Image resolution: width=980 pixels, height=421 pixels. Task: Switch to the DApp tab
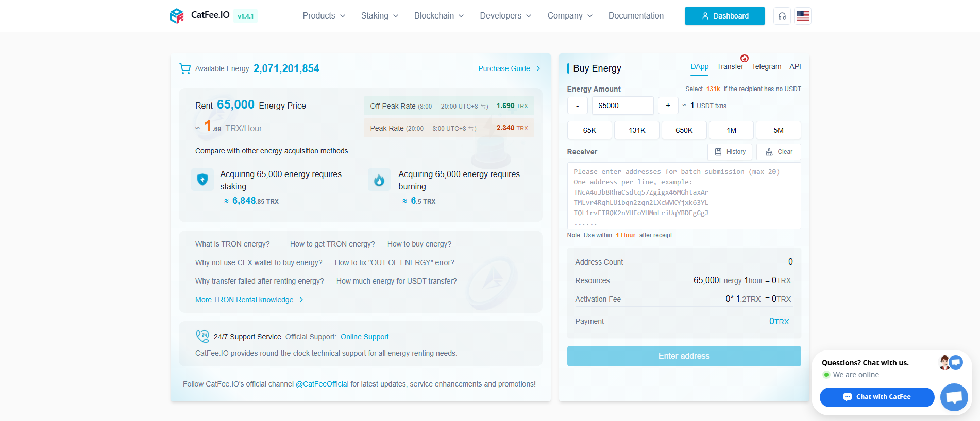[699, 67]
